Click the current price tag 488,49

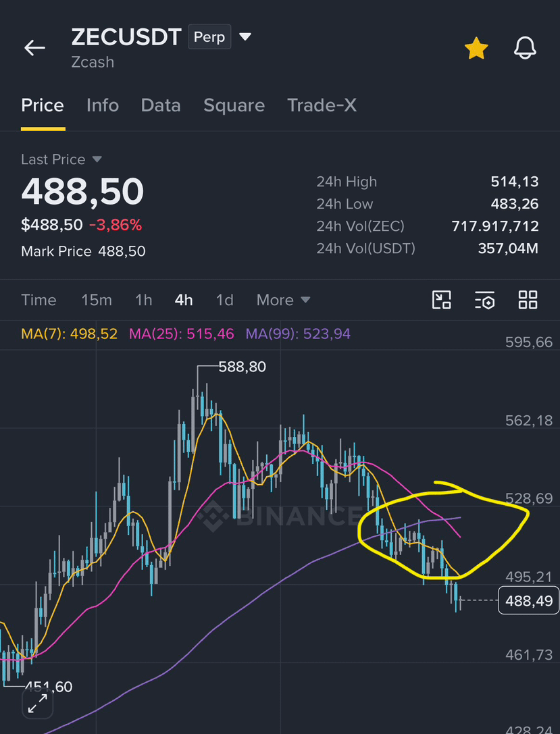529,600
